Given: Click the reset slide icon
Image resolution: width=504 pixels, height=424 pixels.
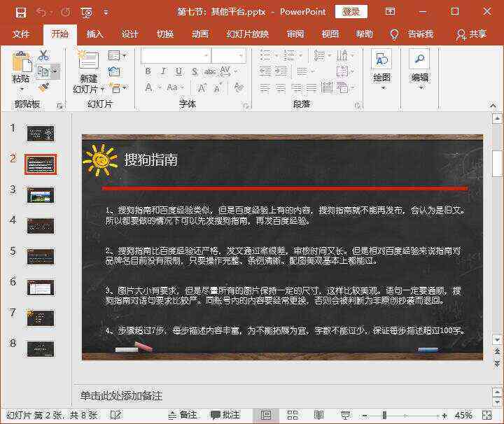Looking at the screenshot, I should tap(114, 71).
